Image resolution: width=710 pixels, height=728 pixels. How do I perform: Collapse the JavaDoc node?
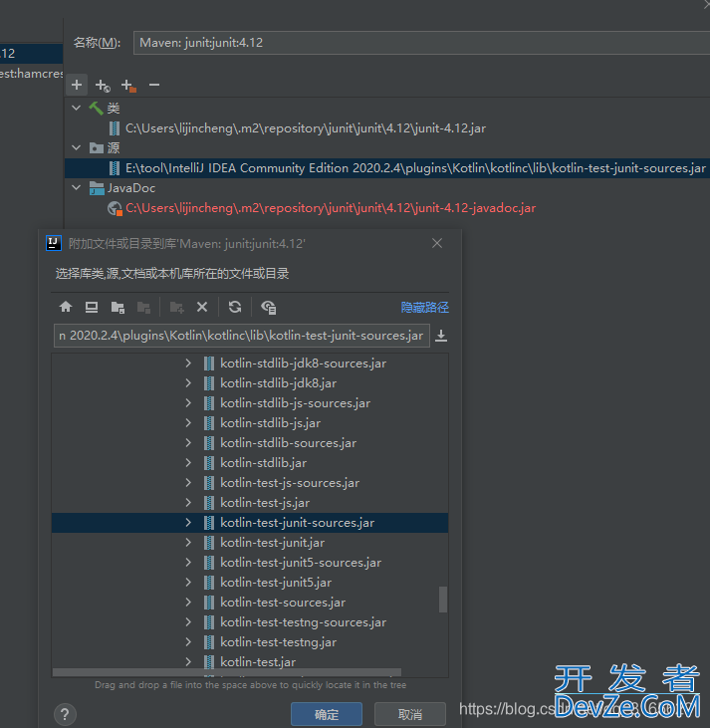pyautogui.click(x=76, y=187)
